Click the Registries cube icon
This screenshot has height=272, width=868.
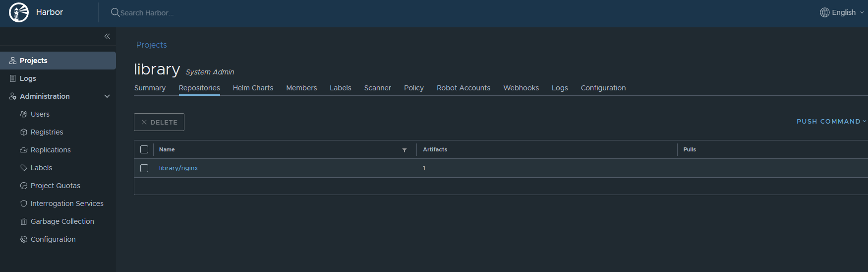(x=23, y=132)
